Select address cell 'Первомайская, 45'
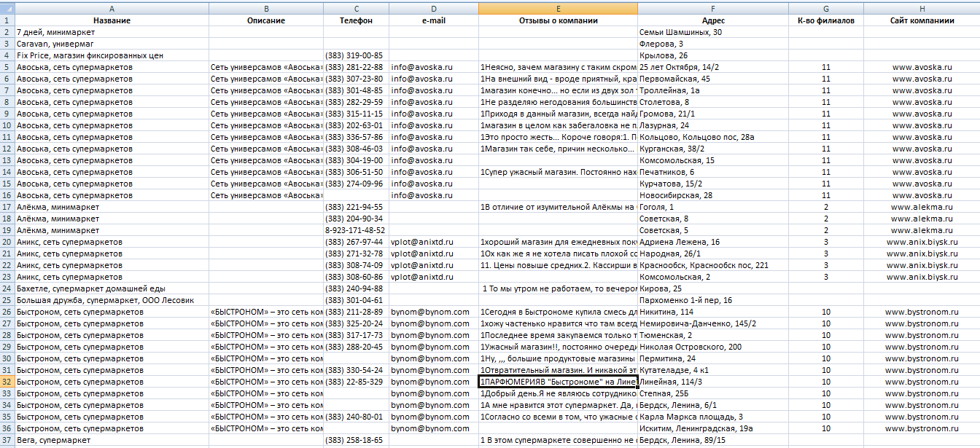 coord(712,79)
